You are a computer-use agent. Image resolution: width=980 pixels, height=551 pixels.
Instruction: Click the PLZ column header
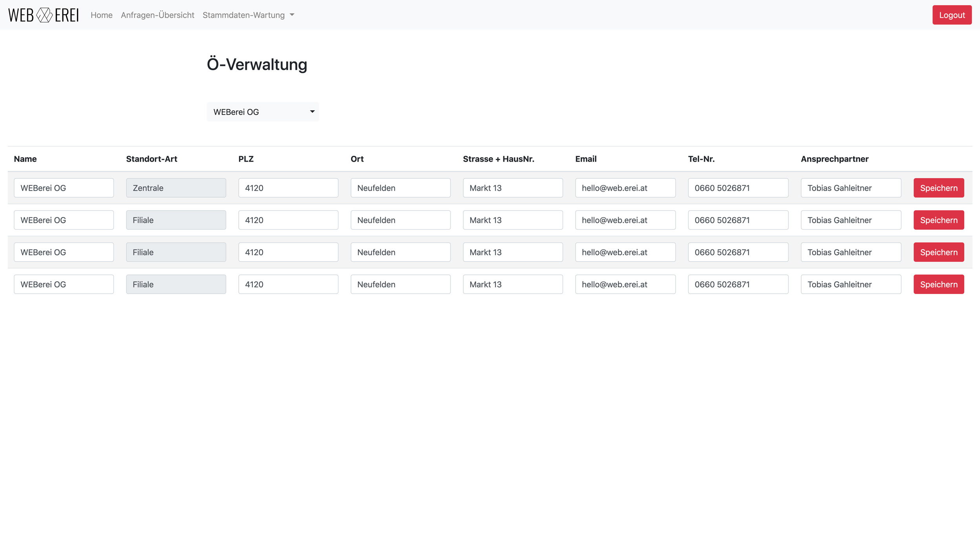[246, 159]
